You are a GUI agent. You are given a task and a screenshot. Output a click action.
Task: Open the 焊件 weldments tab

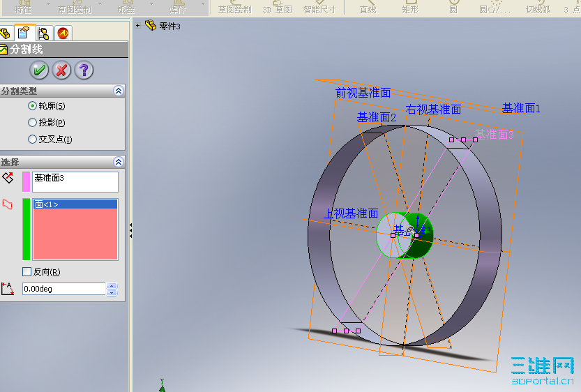(177, 8)
